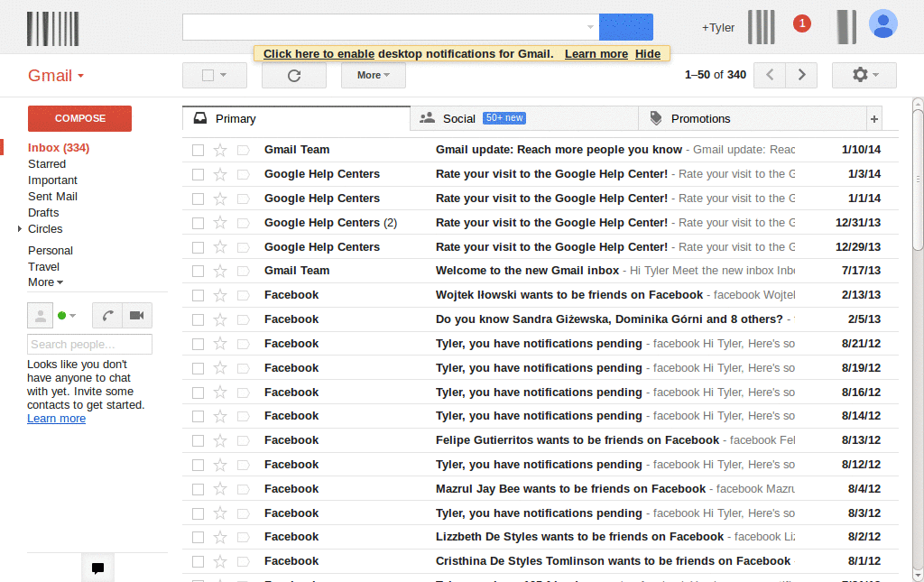
Task: Open the Gmail product dropdown
Action: pyautogui.click(x=56, y=76)
